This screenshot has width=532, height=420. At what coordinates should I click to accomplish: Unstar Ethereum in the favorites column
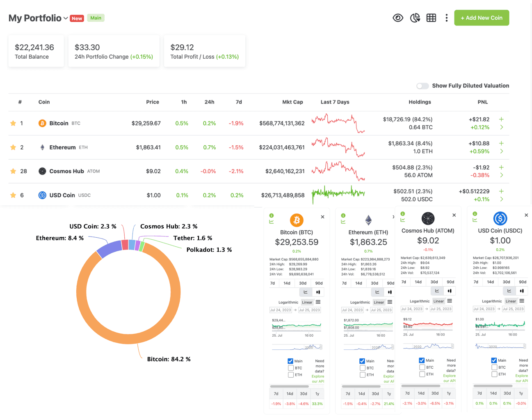13,147
